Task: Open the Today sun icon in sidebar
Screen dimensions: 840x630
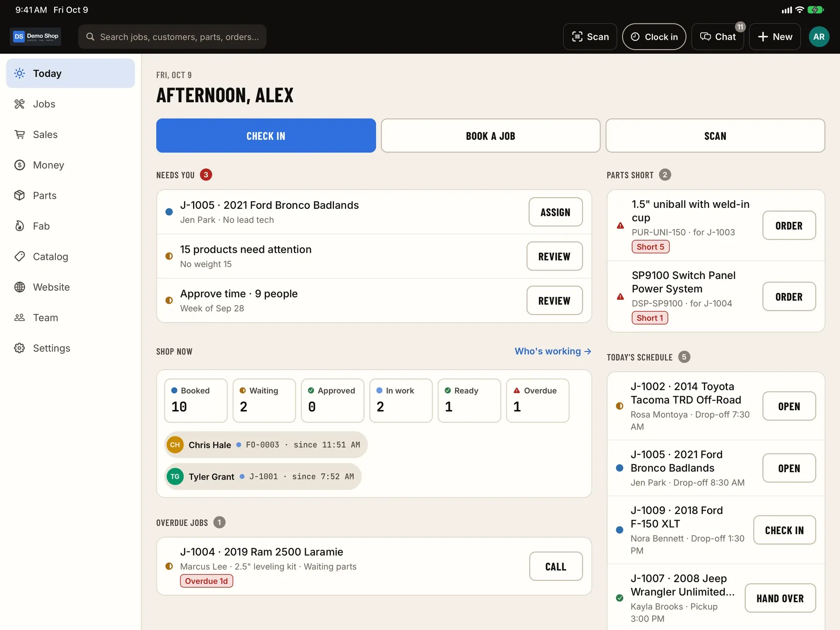Action: (x=19, y=73)
